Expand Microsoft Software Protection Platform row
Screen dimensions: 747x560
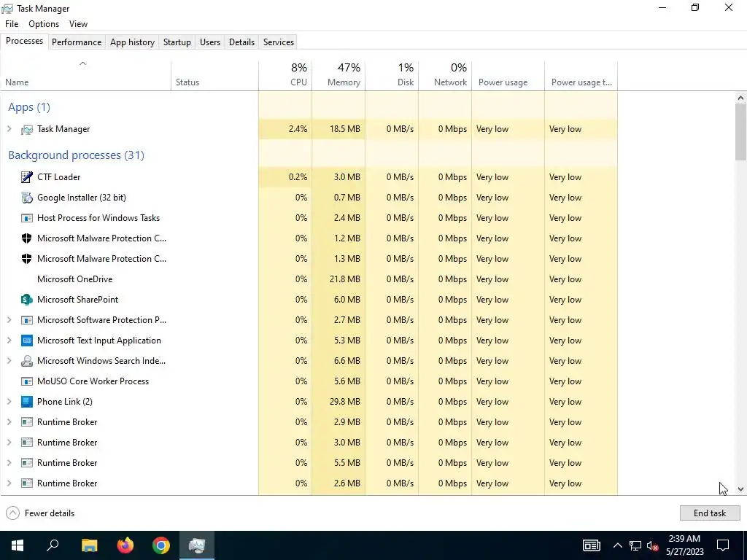[x=9, y=320]
